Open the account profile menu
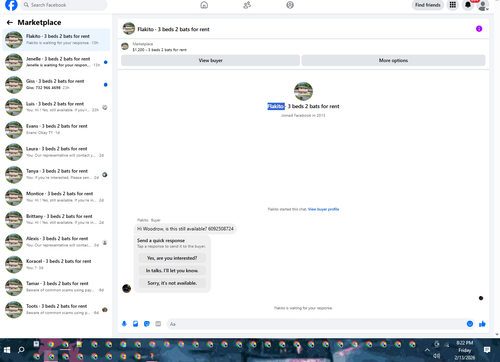500x362 pixels. (x=483, y=5)
